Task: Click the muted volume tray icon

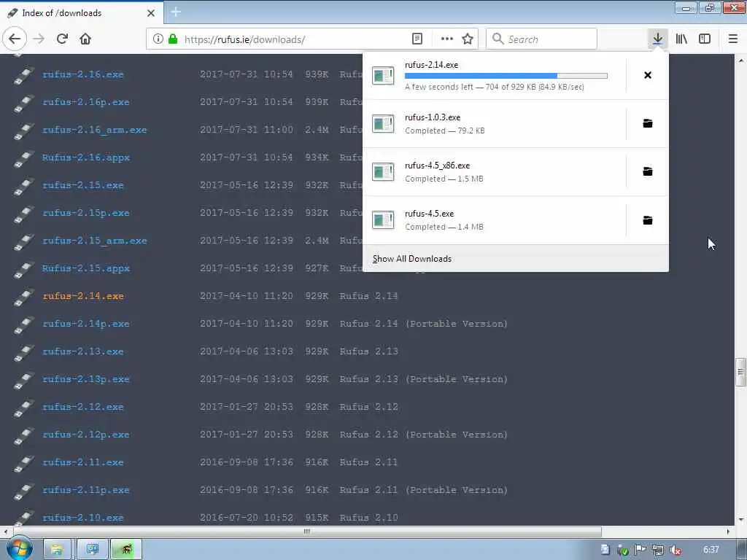Action: [x=675, y=550]
